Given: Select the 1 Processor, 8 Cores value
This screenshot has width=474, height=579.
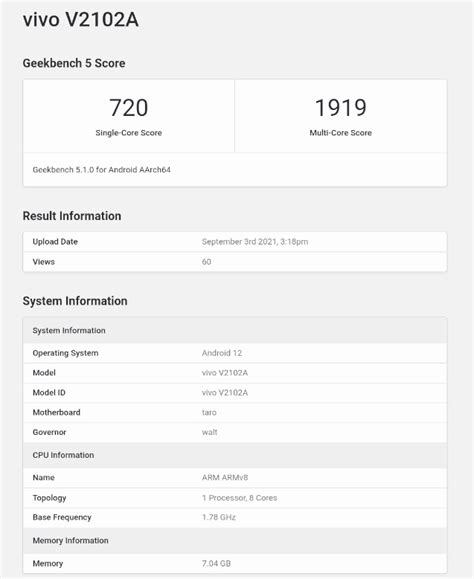Looking at the screenshot, I should [239, 498].
